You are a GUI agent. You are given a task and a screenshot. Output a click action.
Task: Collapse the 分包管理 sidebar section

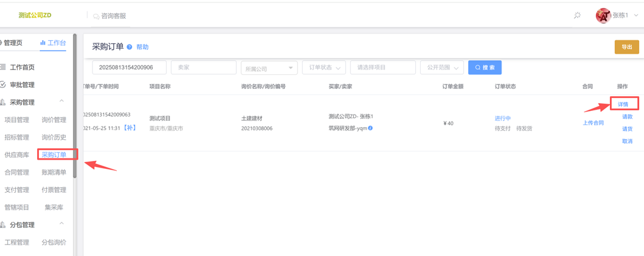(61, 224)
